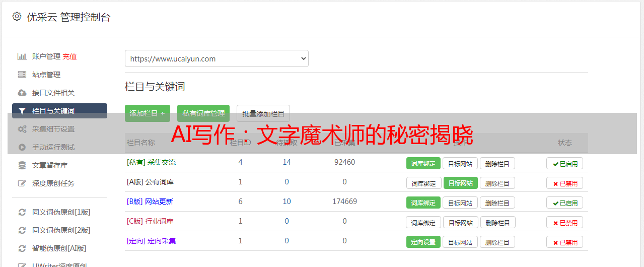Click the 私有词库管理 button

[203, 113]
